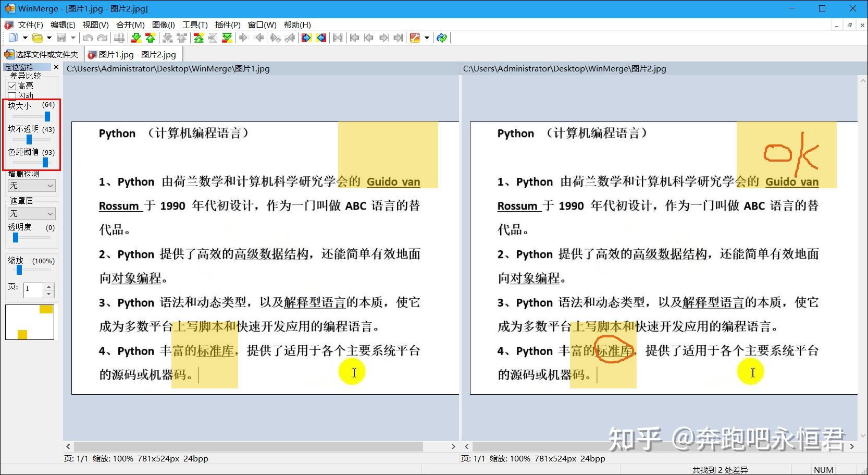Click the 透明度 overlay transparency slider

click(31, 237)
